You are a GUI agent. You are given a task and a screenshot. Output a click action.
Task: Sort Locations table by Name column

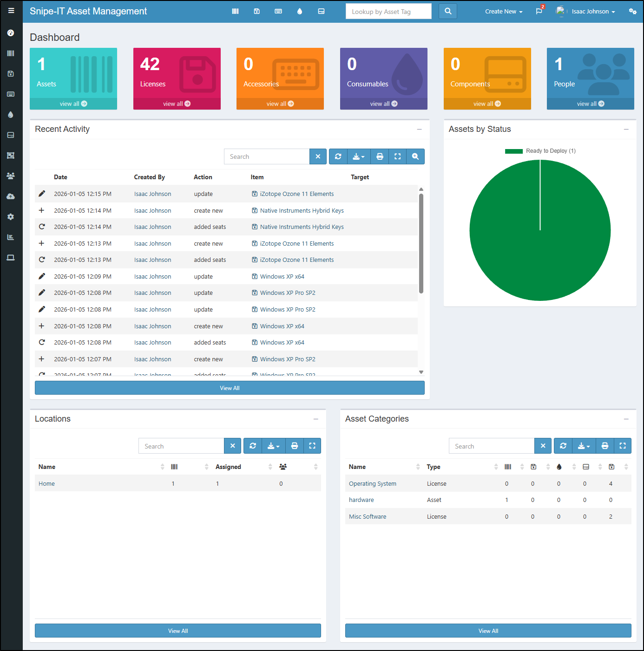47,467
